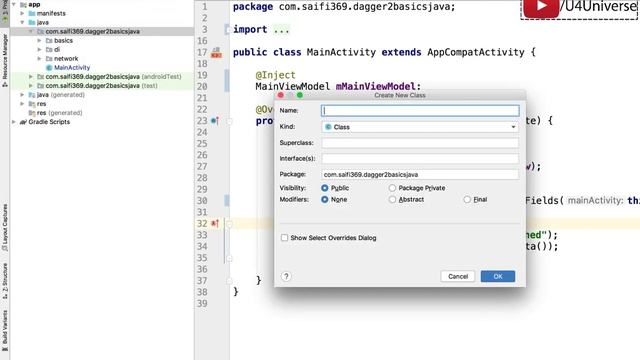Click OK in Create New Class dialog
This screenshot has width=640, height=360.
click(498, 276)
